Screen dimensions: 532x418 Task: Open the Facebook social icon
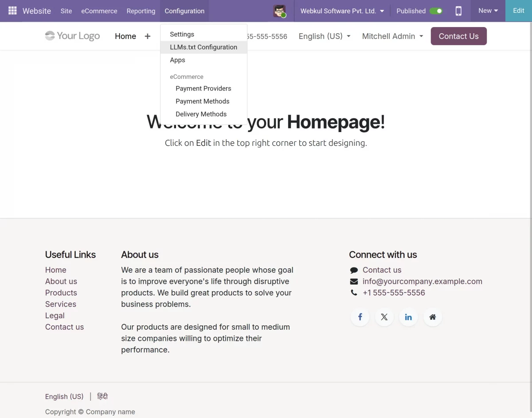(x=360, y=317)
